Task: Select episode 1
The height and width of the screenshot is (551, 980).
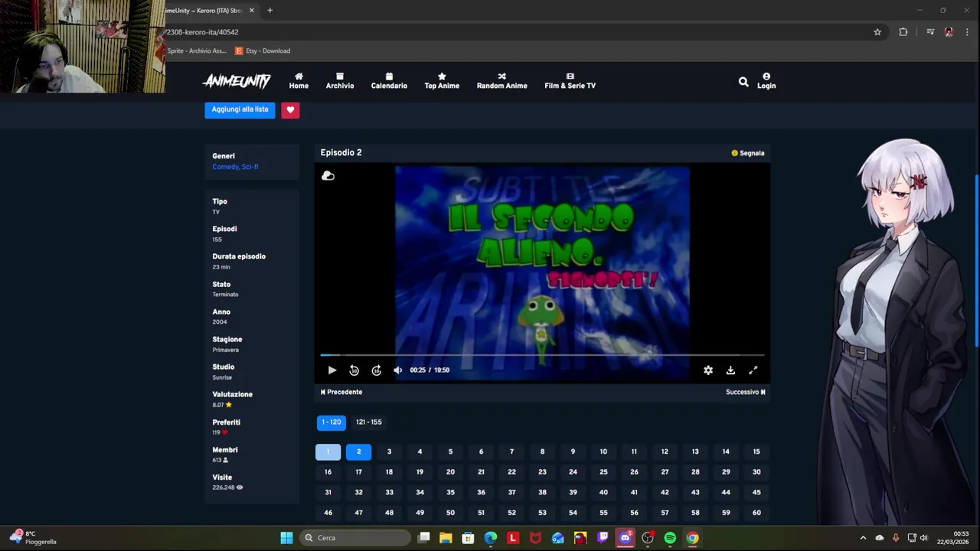Action: click(x=328, y=452)
